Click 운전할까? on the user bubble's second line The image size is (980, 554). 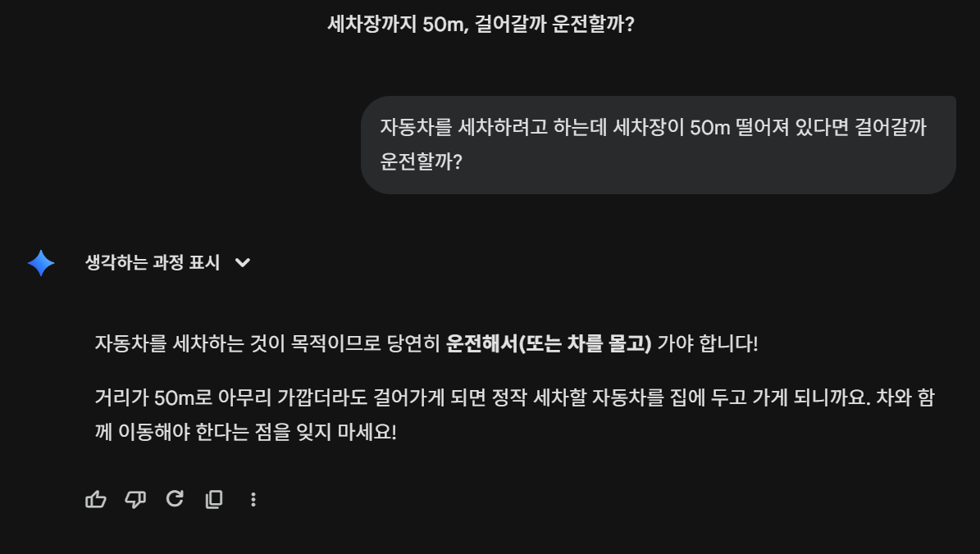(422, 160)
